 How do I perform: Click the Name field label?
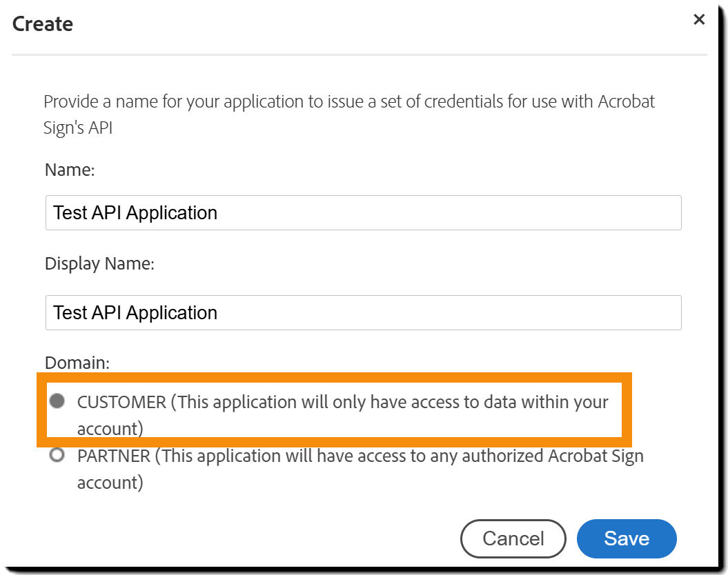pos(69,170)
